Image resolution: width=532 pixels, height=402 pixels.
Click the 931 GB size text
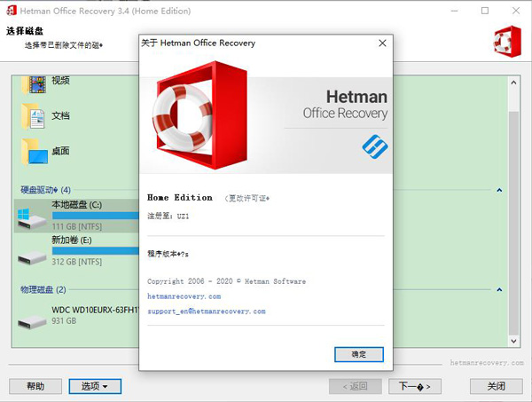click(x=64, y=320)
